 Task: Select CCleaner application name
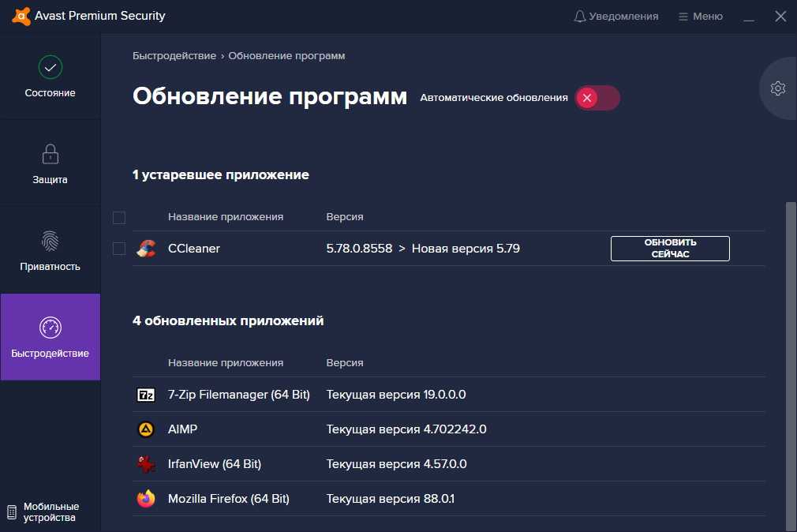(194, 249)
